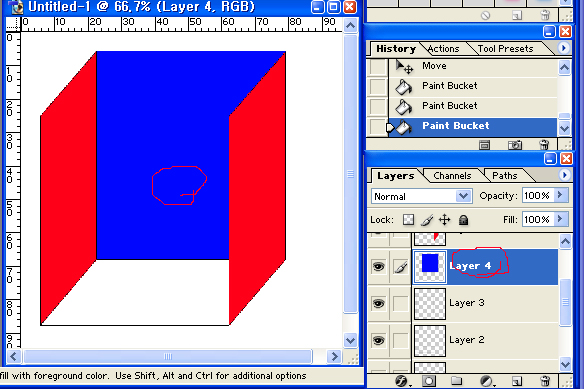Open the Layers panel flyout menu
The image size is (584, 389).
564,175
